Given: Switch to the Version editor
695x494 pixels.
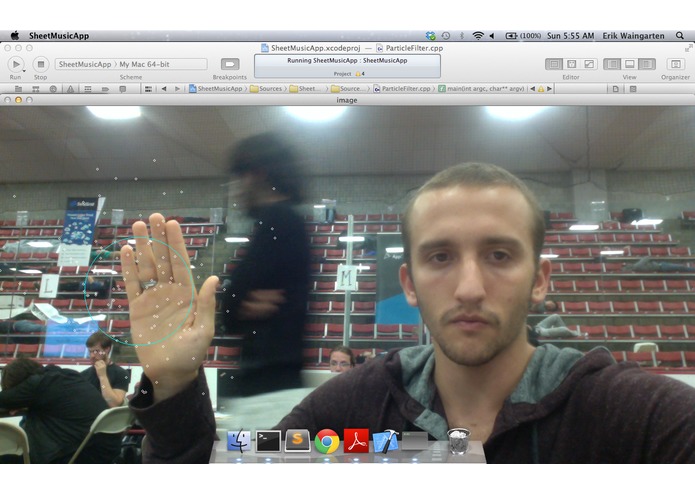Looking at the screenshot, I should [589, 64].
